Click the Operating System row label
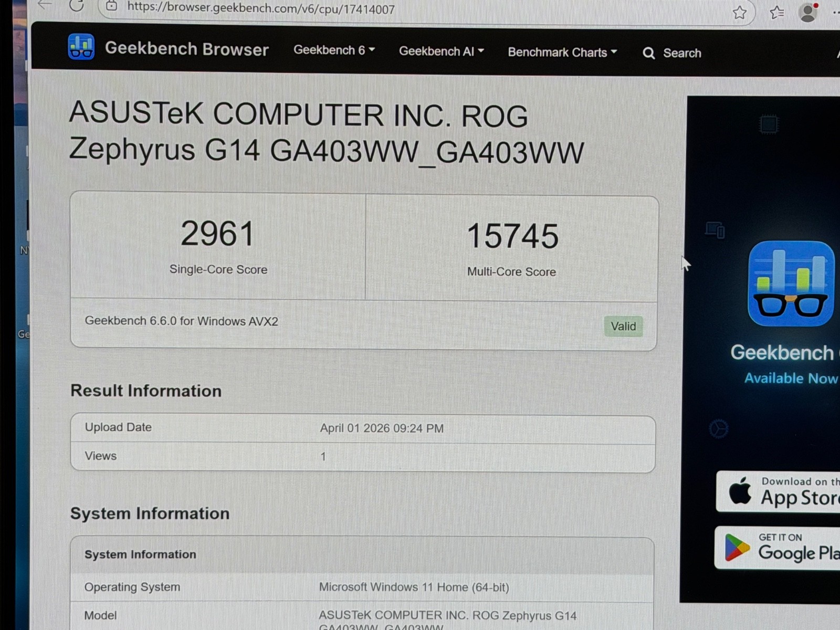 click(x=132, y=587)
